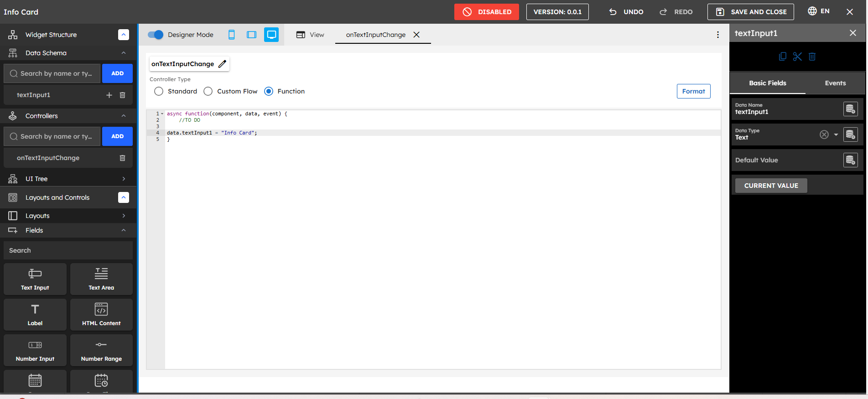Viewport: 868px width, 399px height.
Task: Open the three-dot options menu
Action: pos(718,35)
